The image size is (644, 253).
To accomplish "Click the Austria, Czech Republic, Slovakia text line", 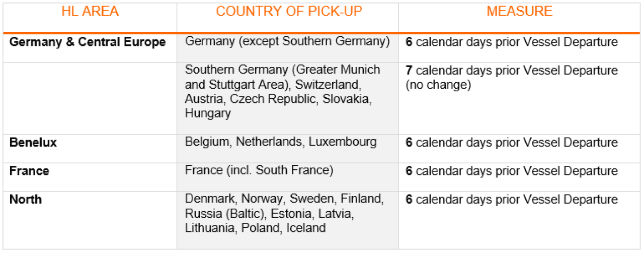I will pos(278,99).
